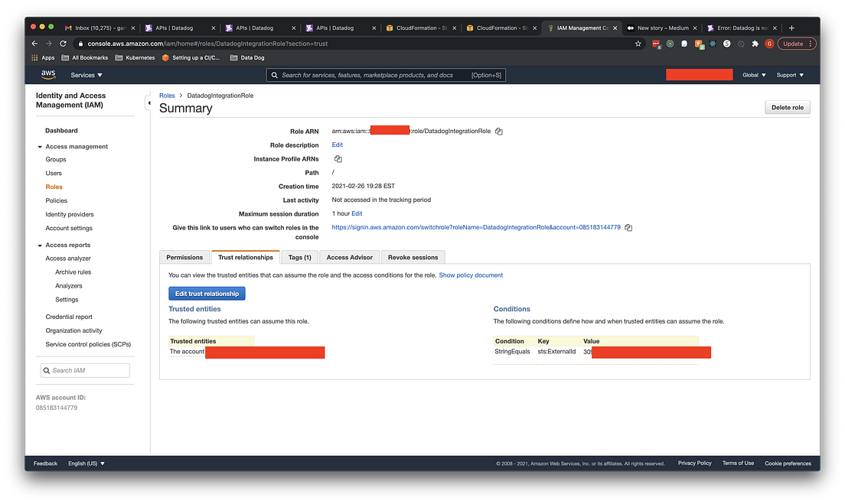Open the Apps shortcut on bookmarks bar
Viewport: 845px width, 504px height.
[42, 57]
